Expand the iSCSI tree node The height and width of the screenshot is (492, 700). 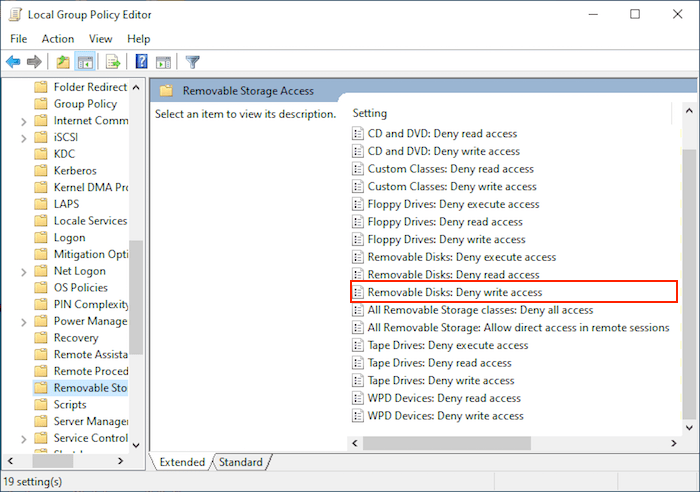point(24,138)
